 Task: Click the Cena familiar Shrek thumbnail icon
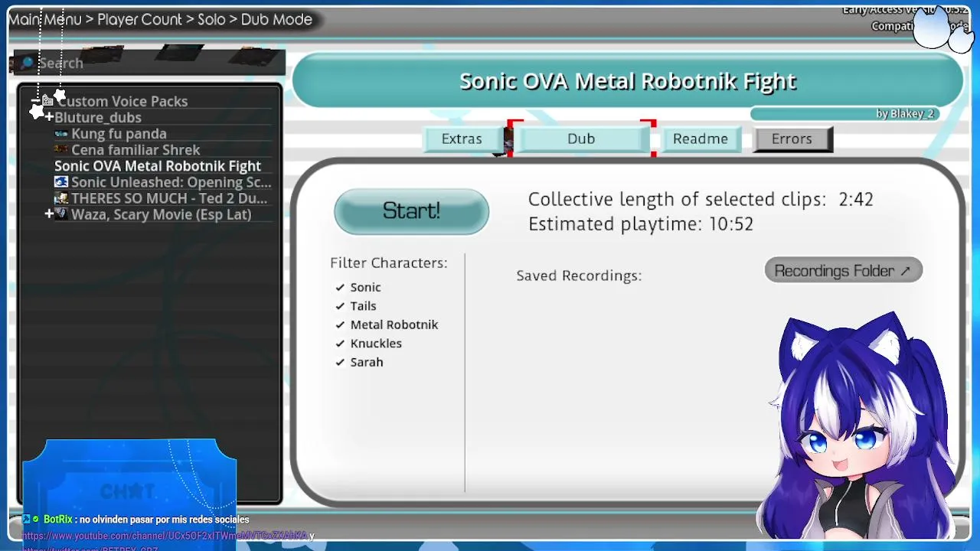tap(61, 150)
